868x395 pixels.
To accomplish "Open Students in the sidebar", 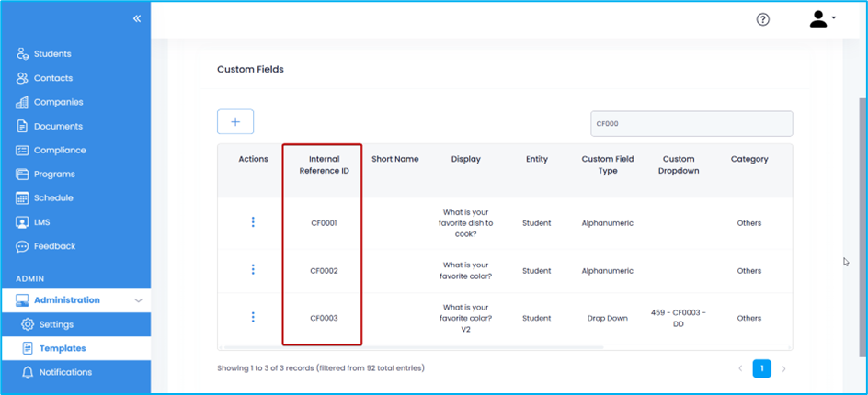I will pyautogui.click(x=52, y=54).
